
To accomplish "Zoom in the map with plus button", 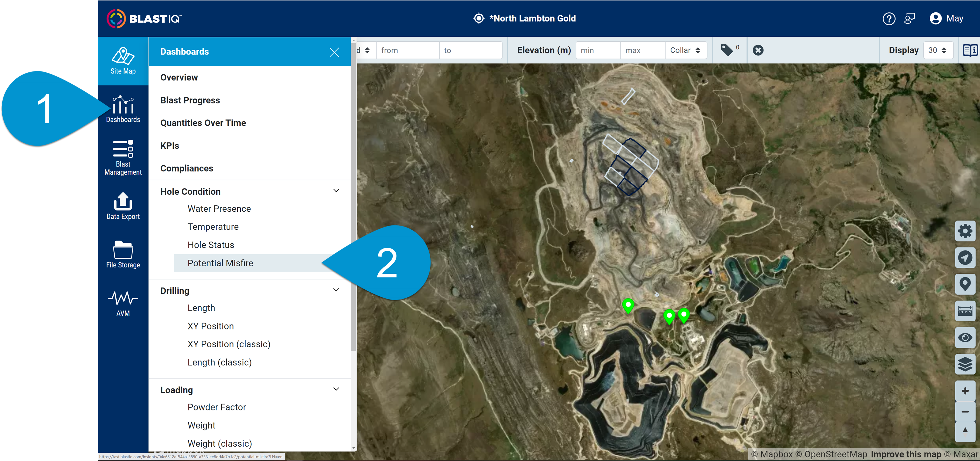I will click(965, 391).
